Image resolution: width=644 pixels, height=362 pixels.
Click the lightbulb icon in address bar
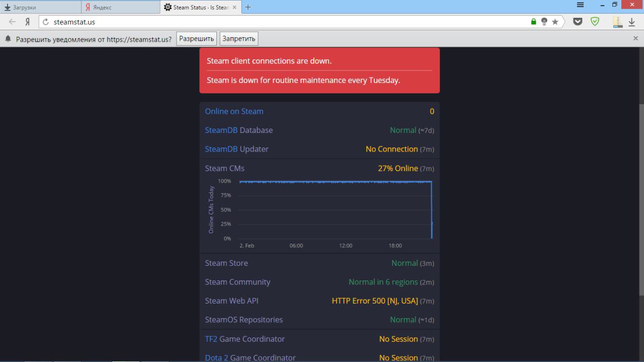coord(544,22)
